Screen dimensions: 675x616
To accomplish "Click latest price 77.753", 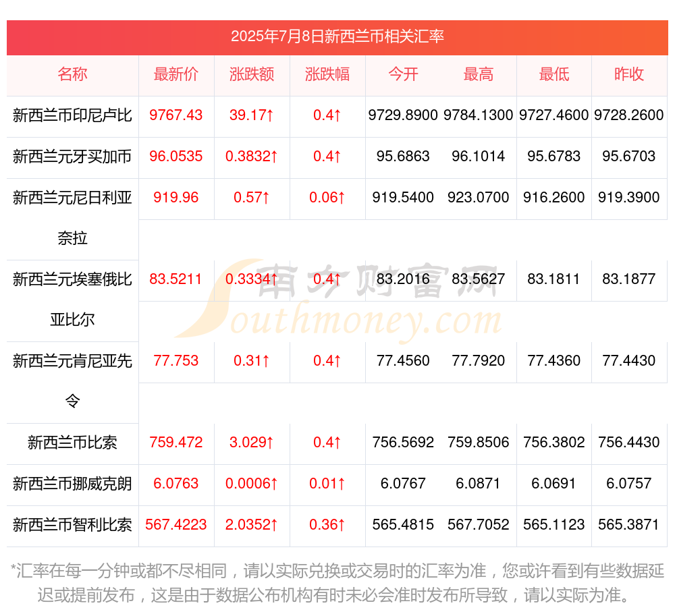I will (x=176, y=360).
